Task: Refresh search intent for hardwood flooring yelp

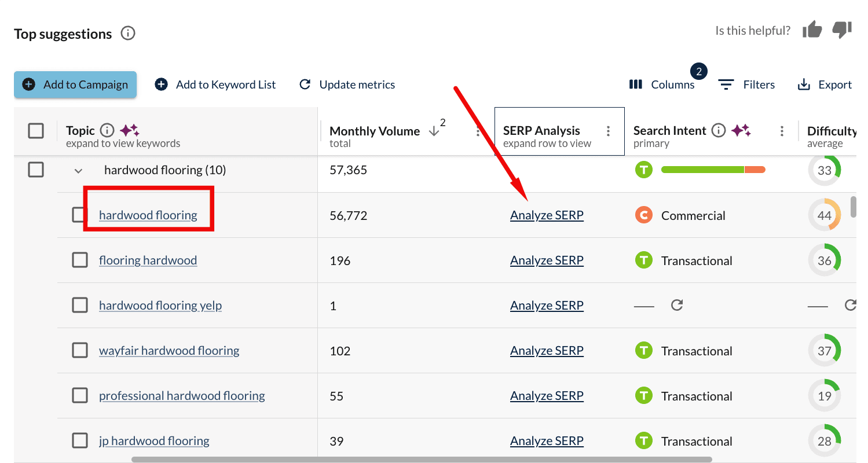Action: coord(677,305)
